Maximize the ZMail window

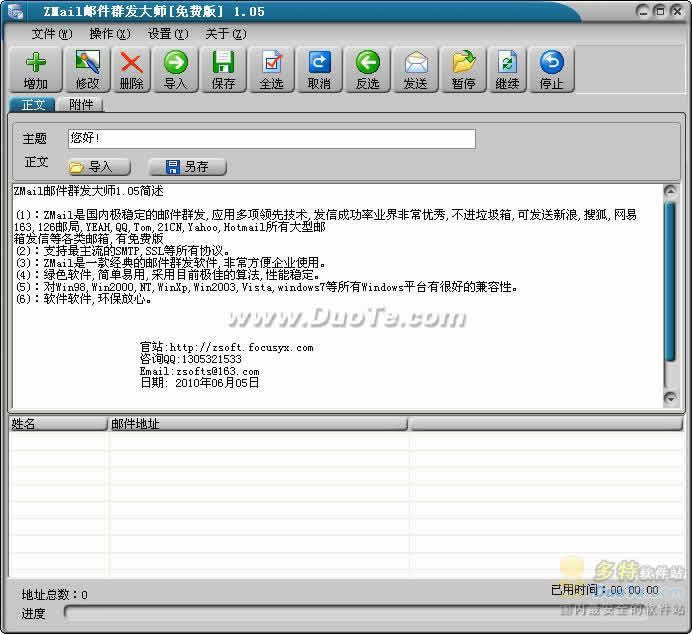[x=660, y=11]
